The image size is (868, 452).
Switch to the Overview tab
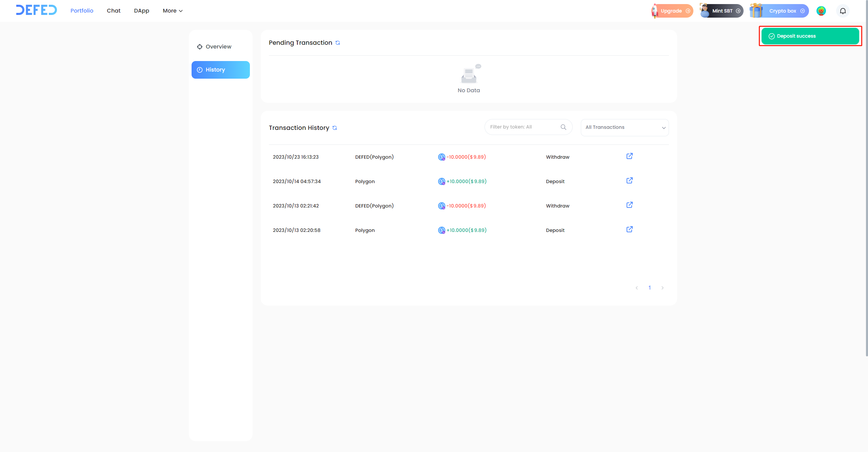(x=218, y=47)
